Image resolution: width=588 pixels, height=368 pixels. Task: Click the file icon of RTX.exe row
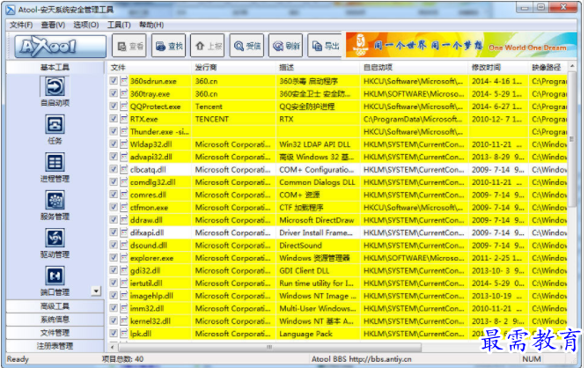pos(124,119)
